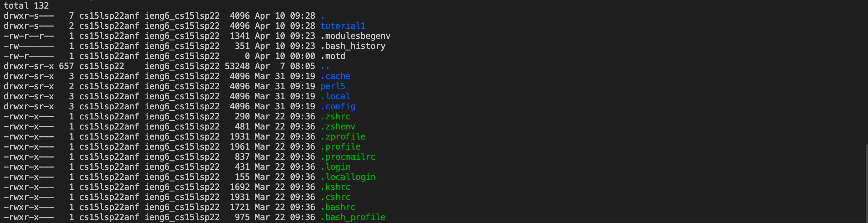Click the .bashrc file name
This screenshot has height=223, width=868.
(338, 207)
